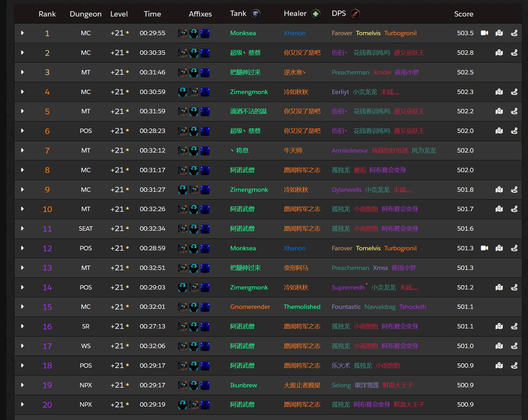Expand the rank 11 run details arrow
The image size is (528, 420).
coord(22,229)
